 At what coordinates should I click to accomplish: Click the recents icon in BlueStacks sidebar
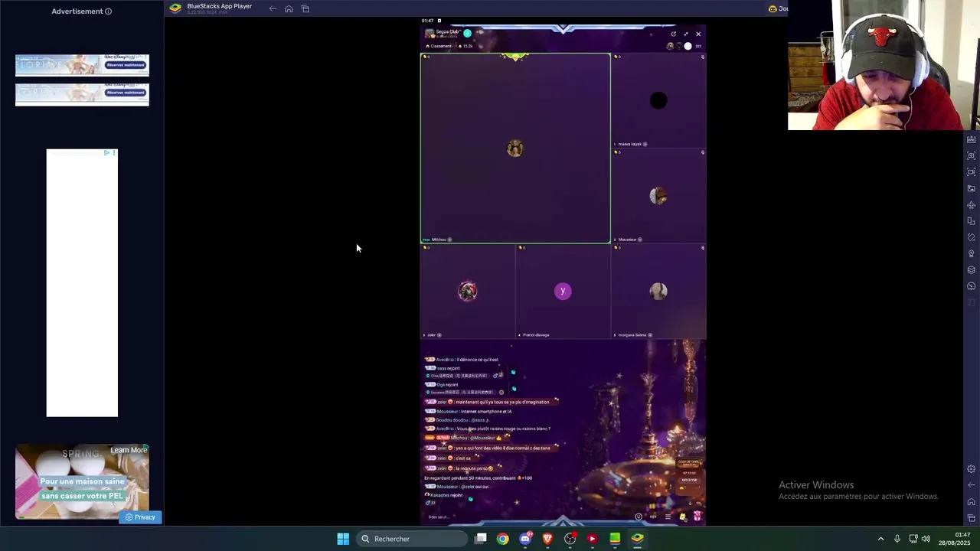[x=972, y=518]
